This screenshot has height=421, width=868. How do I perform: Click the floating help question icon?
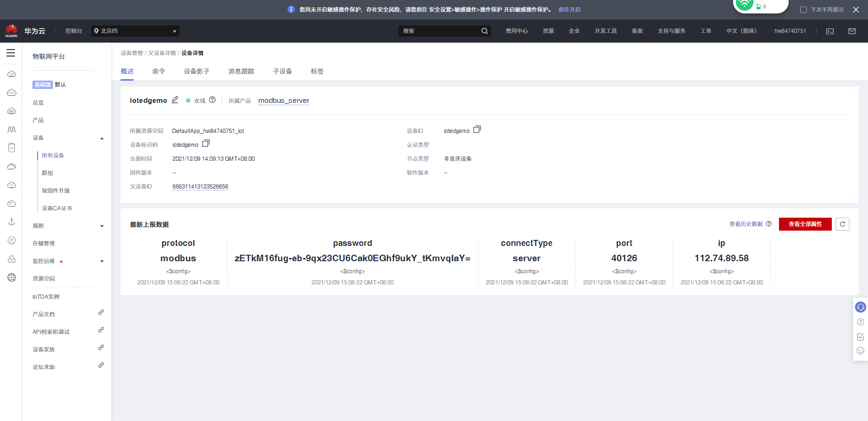(x=861, y=322)
